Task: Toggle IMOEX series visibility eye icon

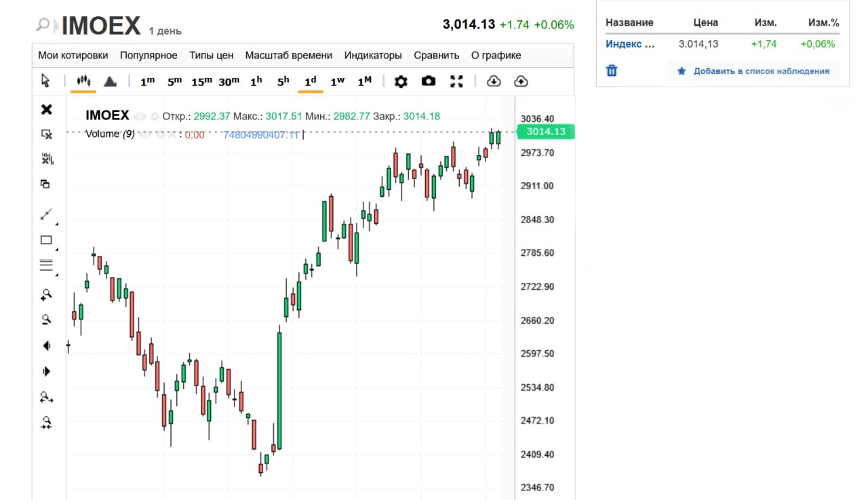Action: (140, 116)
